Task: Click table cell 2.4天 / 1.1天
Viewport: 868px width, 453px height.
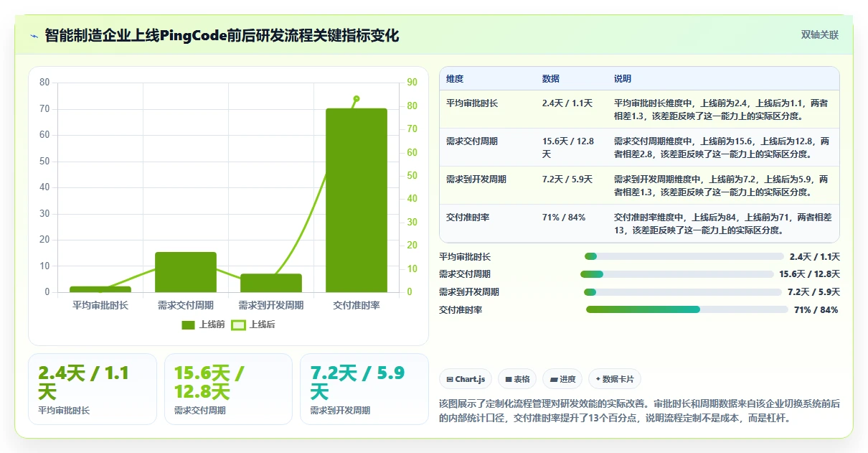Action: coord(567,103)
